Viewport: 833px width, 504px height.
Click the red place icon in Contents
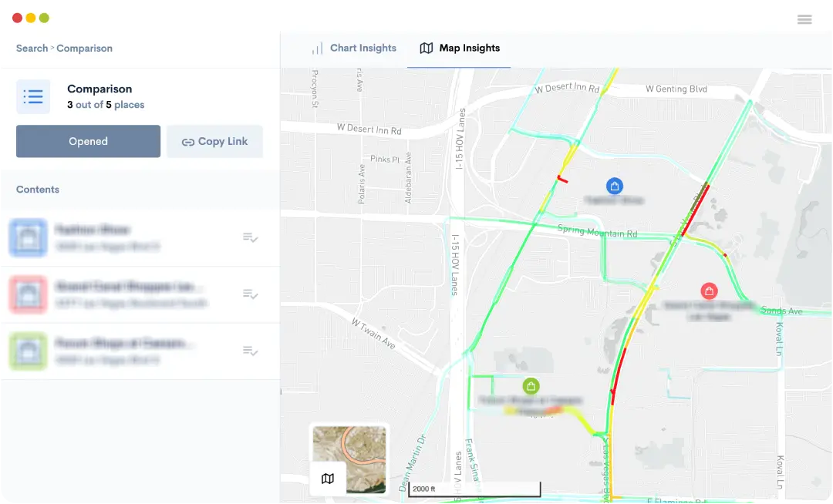[x=29, y=294]
